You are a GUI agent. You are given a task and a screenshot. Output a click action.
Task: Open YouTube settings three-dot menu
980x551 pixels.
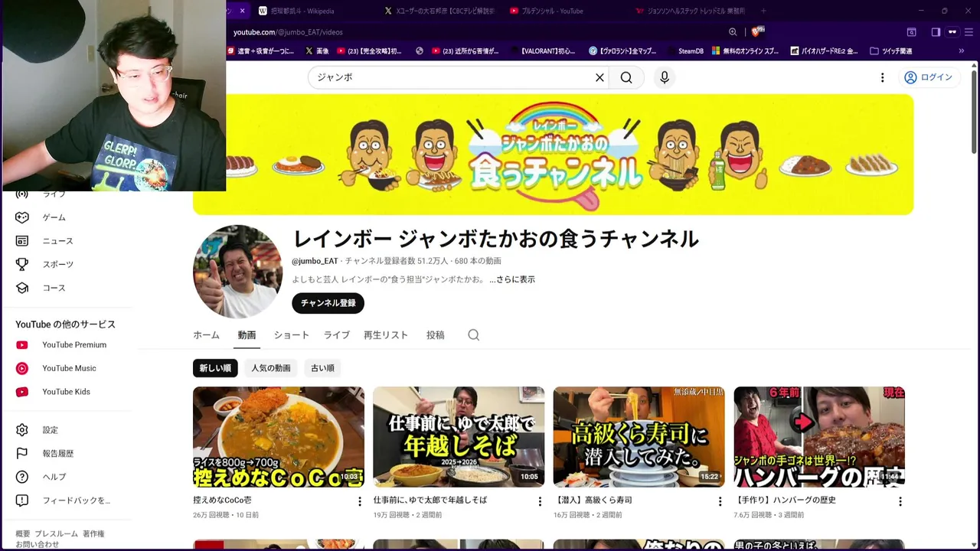882,77
